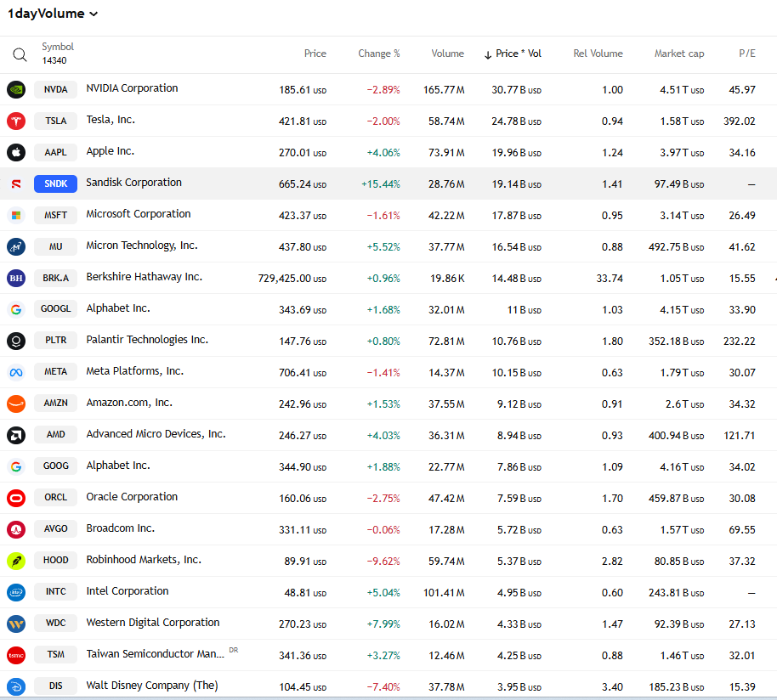
Task: Open the AMZN ticker badge
Action: [x=55, y=403]
